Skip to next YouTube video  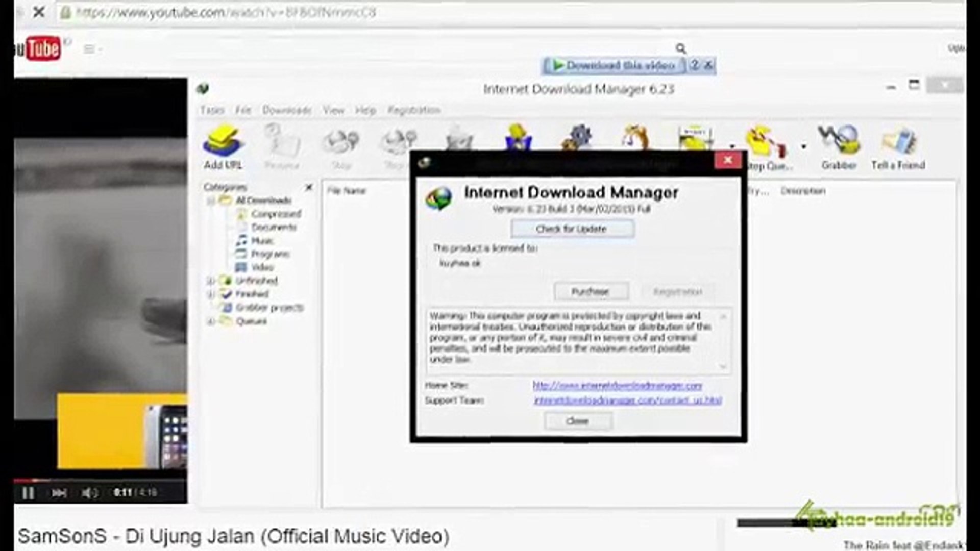59,493
